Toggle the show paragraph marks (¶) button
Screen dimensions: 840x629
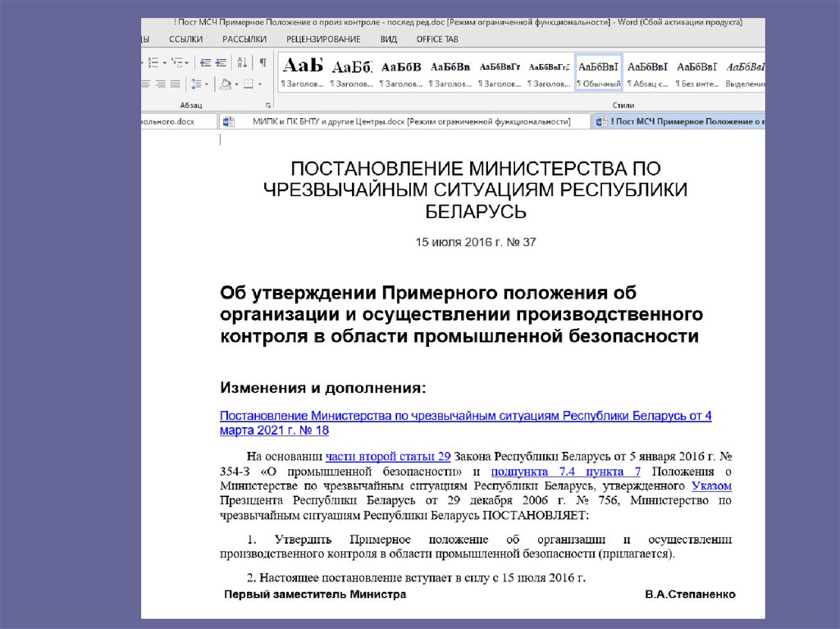262,63
